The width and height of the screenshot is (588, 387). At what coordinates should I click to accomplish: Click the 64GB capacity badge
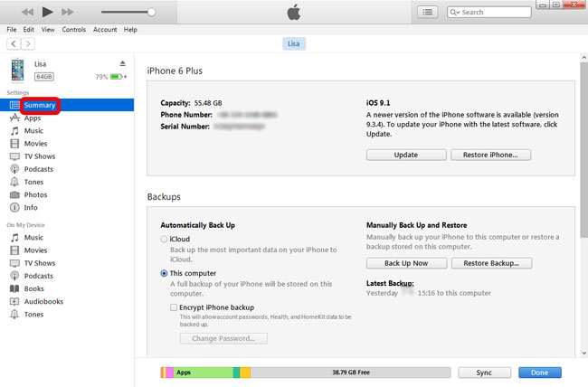click(44, 77)
